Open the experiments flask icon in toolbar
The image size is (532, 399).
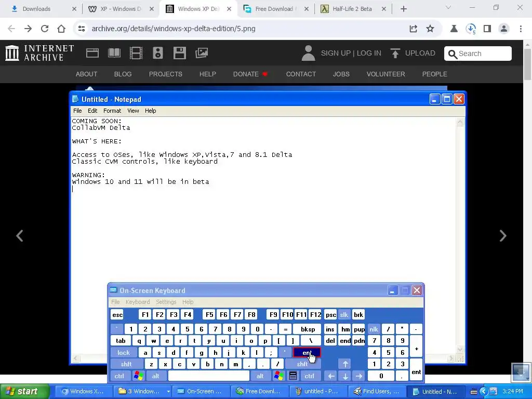(x=454, y=29)
